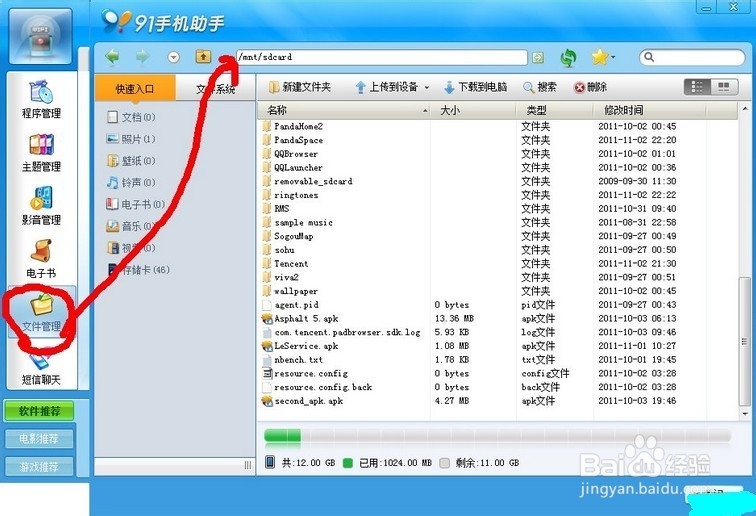Viewport: 756px width, 516px height.
Task: Select the ringtones folder
Action: (291, 195)
